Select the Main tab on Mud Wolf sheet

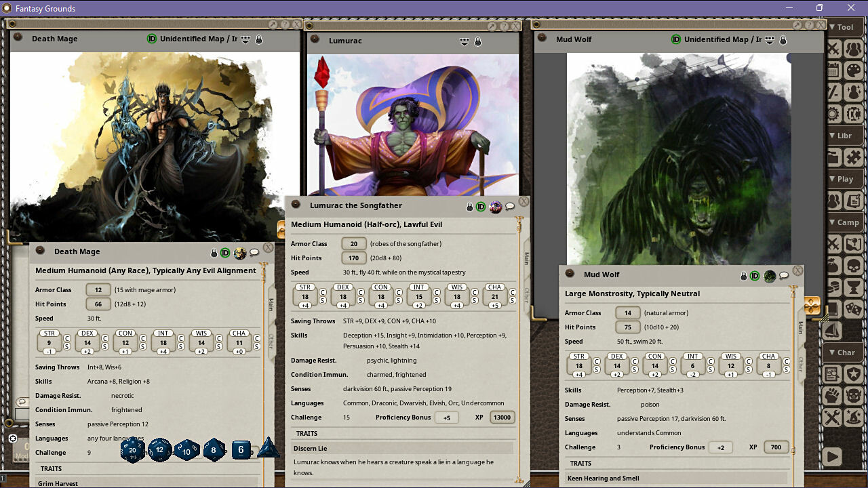800,327
